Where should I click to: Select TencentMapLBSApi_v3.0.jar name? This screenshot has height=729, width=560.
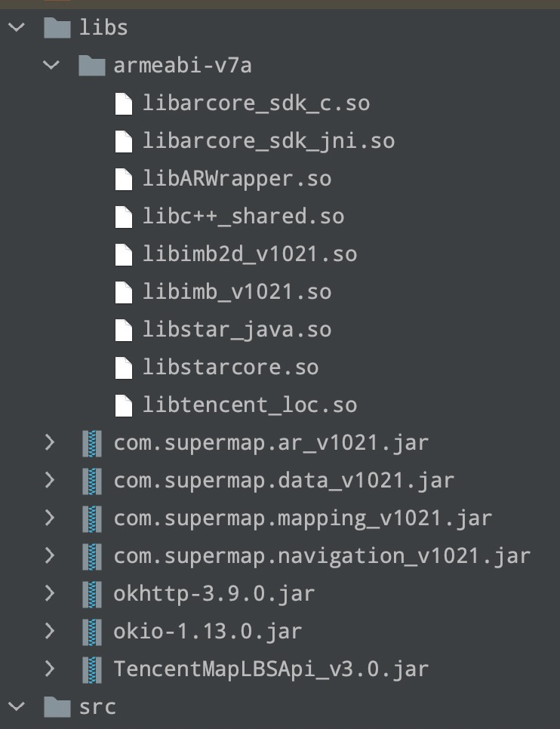point(271,669)
